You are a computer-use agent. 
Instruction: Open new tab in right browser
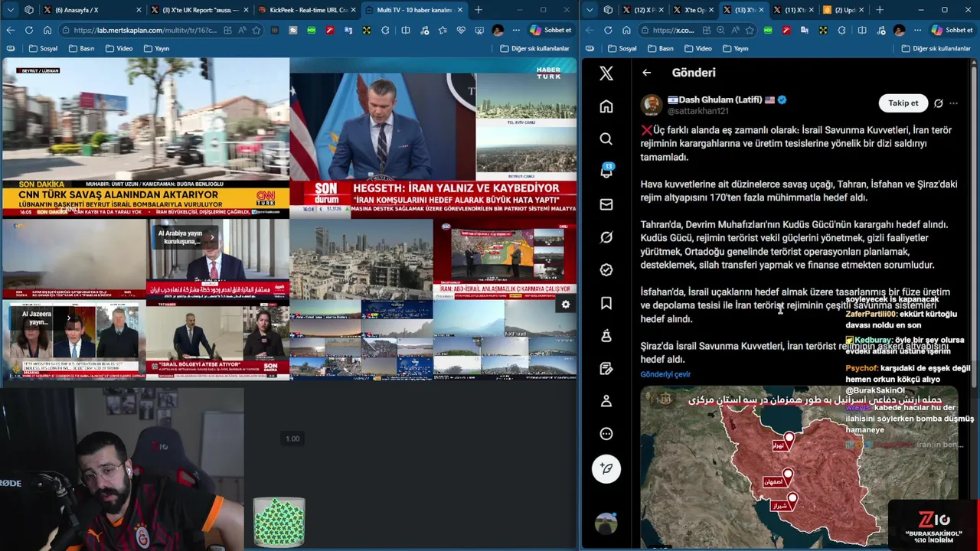[879, 10]
